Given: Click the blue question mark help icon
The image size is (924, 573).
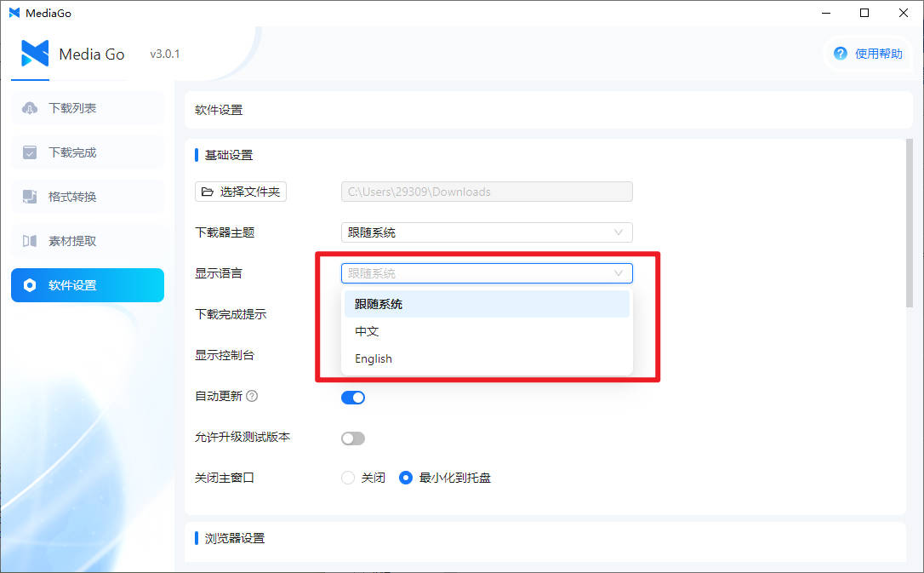Looking at the screenshot, I should (x=841, y=54).
